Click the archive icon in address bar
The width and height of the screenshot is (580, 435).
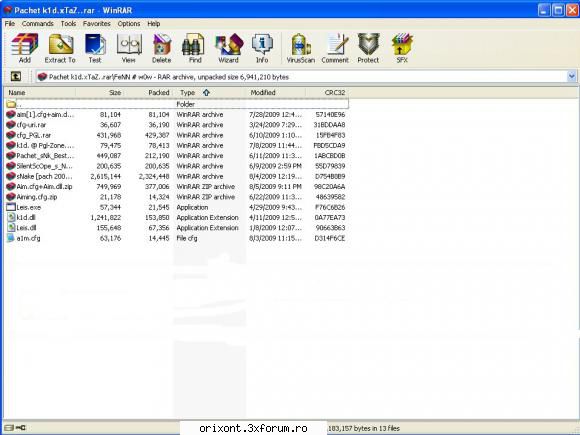tap(42, 77)
